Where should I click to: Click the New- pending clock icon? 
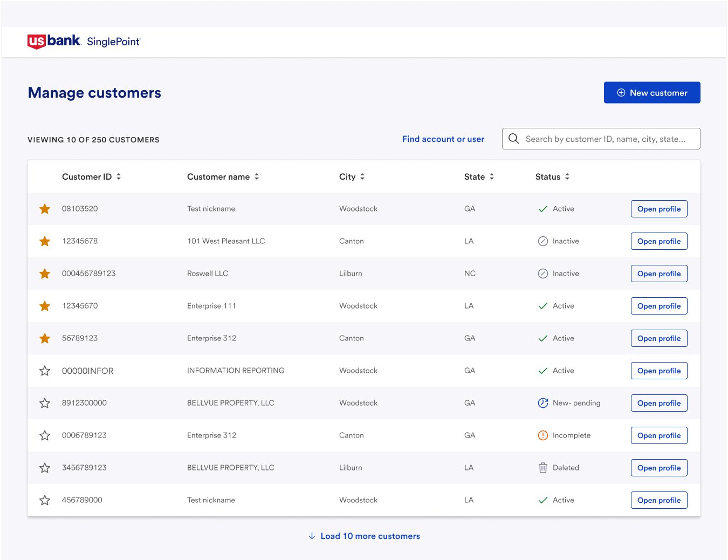tap(543, 403)
